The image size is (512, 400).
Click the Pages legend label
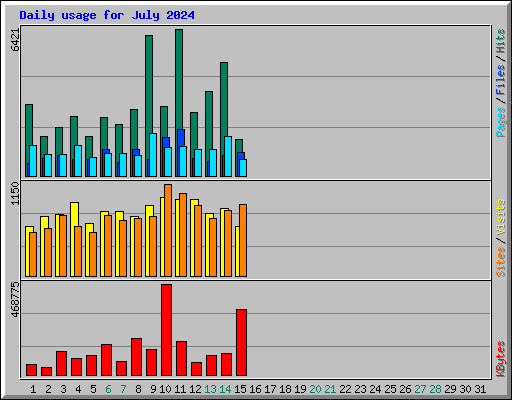(x=500, y=122)
